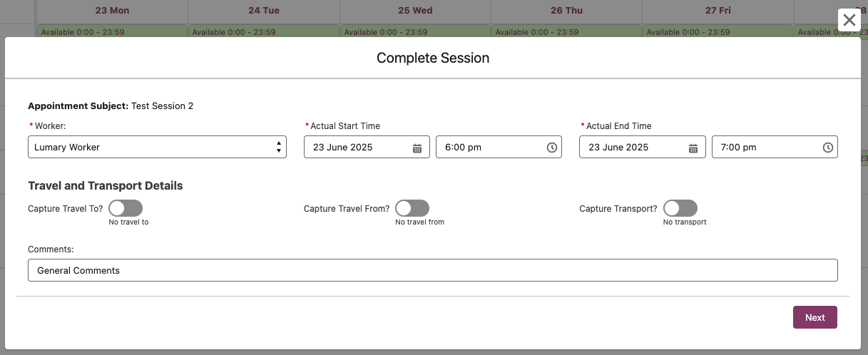
Task: Enable Capture Travel To toggle
Action: (x=126, y=208)
